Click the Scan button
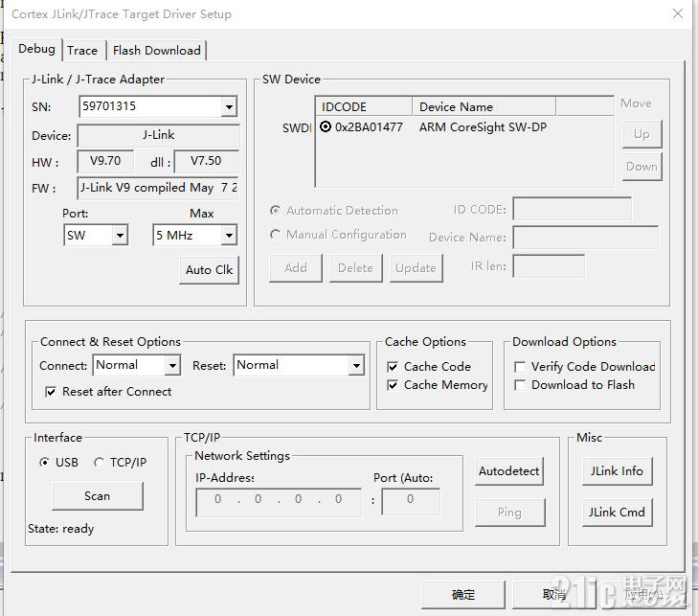The height and width of the screenshot is (616, 698). pyautogui.click(x=98, y=496)
